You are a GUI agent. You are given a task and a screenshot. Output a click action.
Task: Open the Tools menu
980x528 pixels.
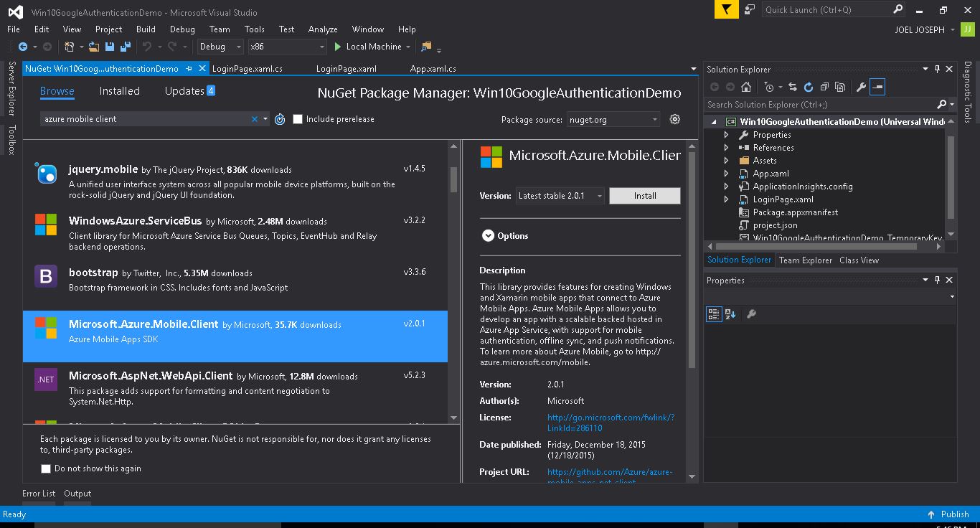[x=254, y=29]
